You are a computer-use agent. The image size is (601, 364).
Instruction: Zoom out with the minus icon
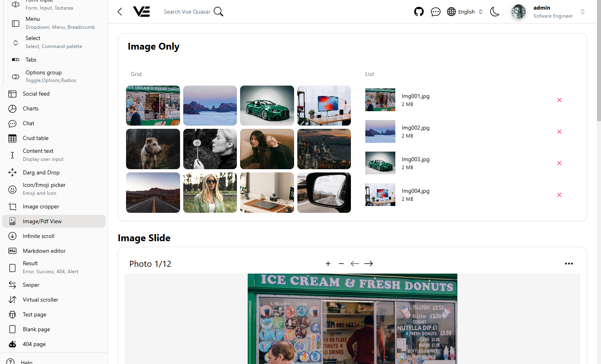point(341,264)
